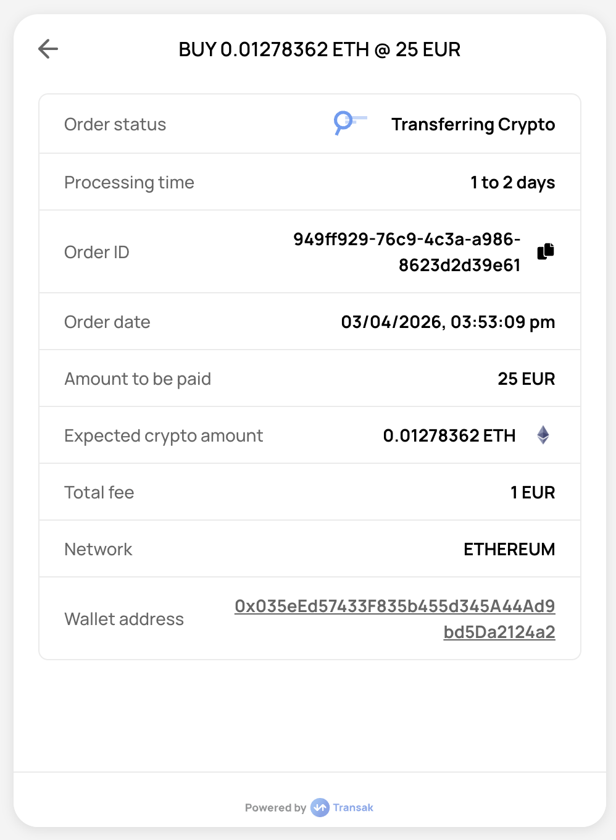Click the back arrow icon
The height and width of the screenshot is (840, 616).
(48, 49)
